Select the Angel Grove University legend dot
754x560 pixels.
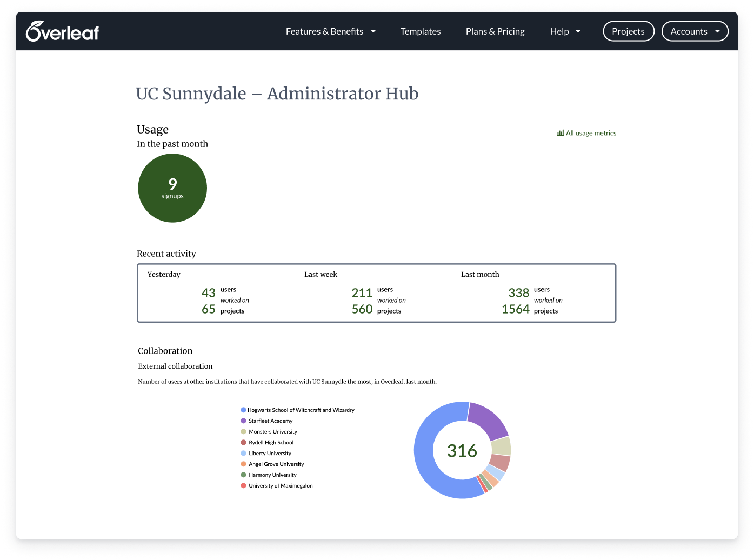tap(243, 464)
